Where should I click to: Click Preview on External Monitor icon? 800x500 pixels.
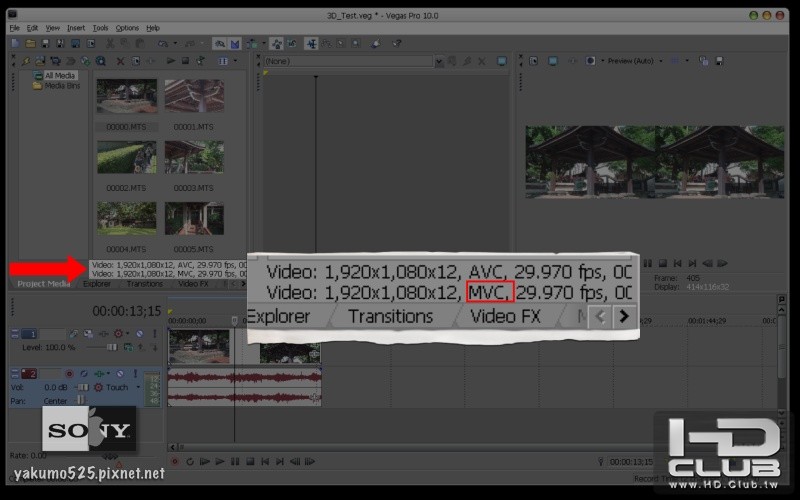[x=553, y=61]
